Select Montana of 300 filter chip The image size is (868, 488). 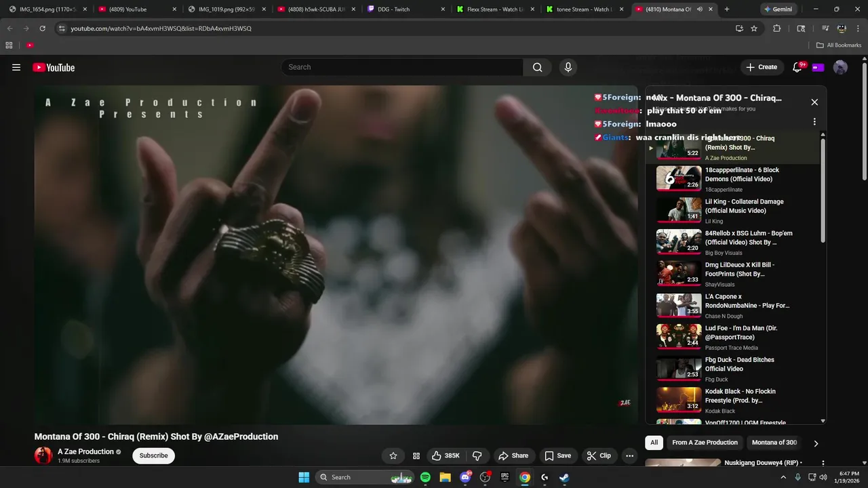[x=774, y=443]
